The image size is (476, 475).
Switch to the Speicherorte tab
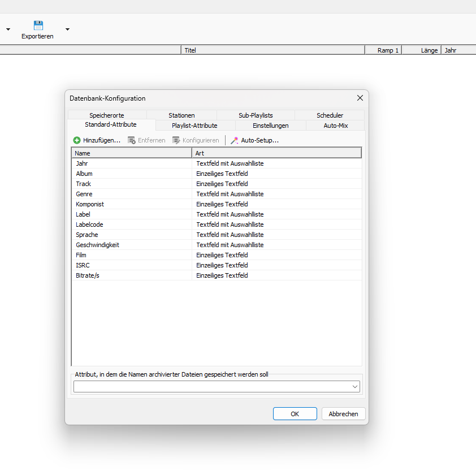(106, 115)
